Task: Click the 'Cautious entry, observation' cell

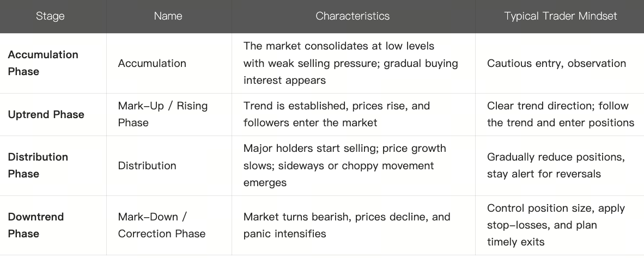Action: pos(556,63)
